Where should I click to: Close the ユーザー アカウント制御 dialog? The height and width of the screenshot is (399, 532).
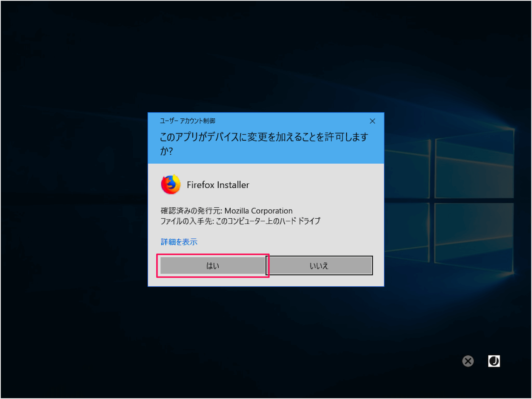[372, 121]
